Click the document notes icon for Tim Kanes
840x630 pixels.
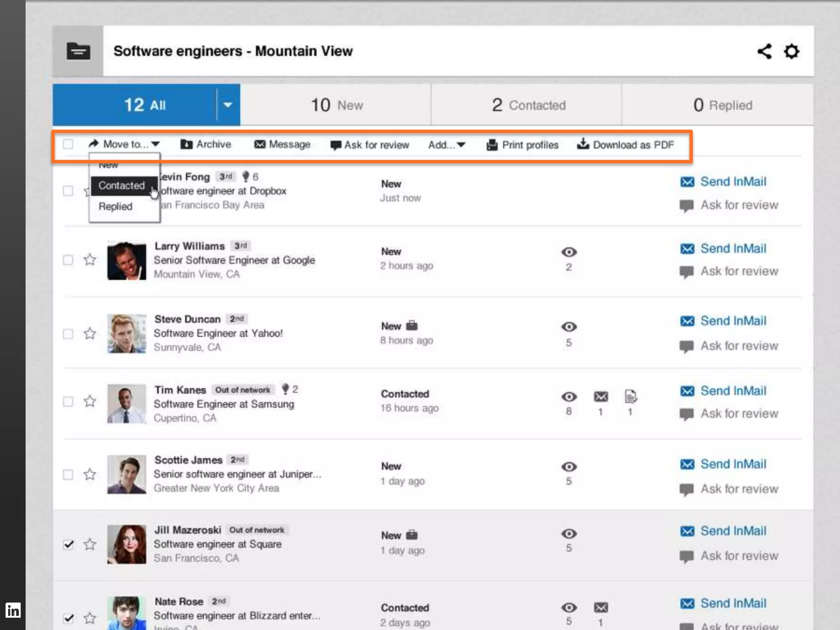630,397
